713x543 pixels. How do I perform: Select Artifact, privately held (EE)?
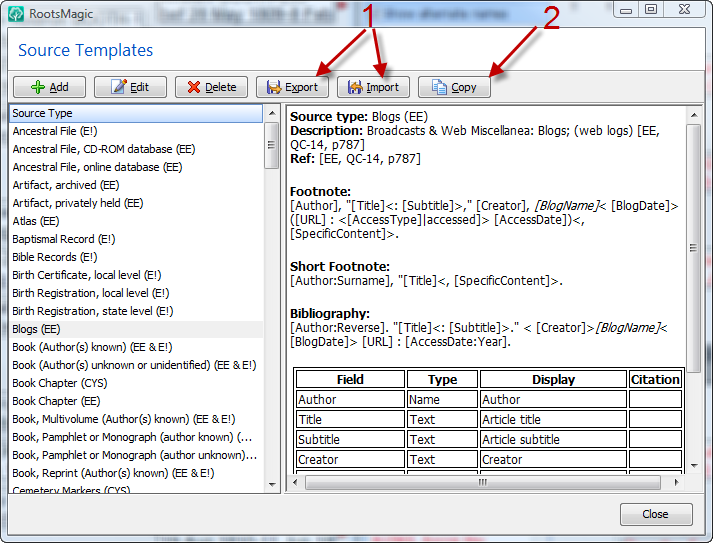[x=136, y=203]
